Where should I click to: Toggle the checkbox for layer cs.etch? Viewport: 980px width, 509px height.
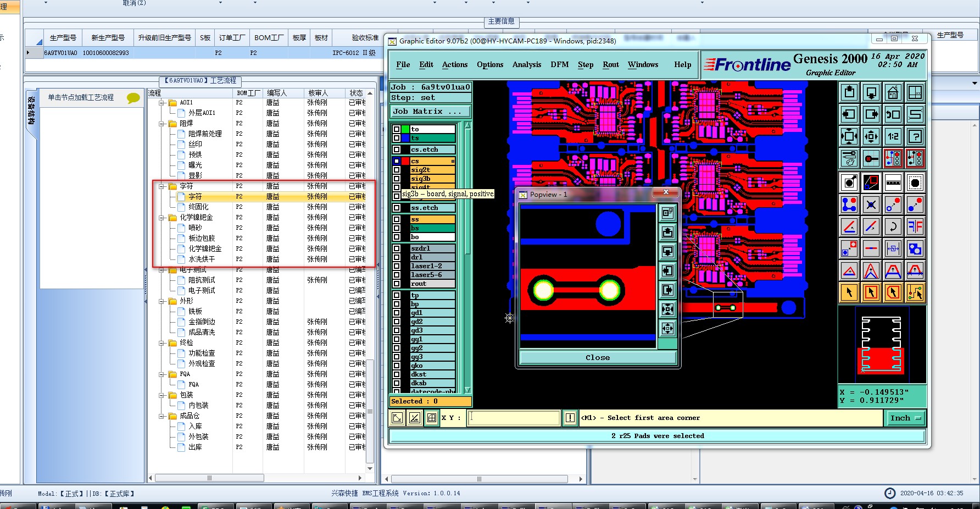397,150
